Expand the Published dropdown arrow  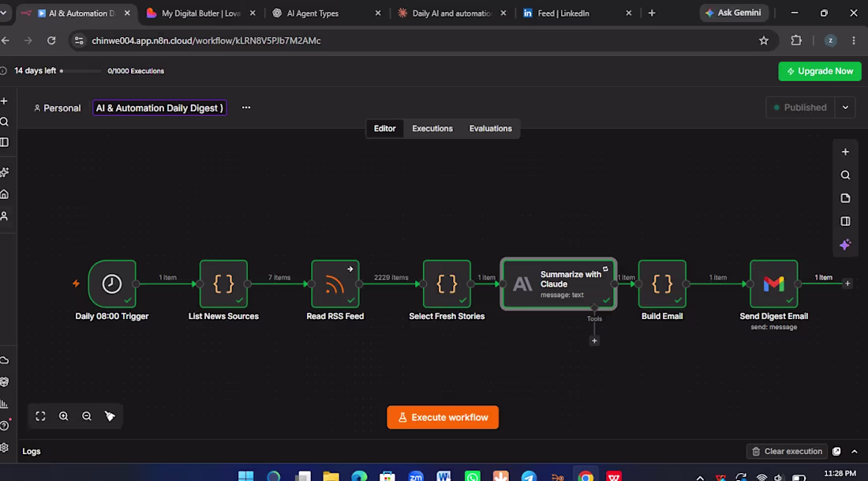click(x=845, y=107)
